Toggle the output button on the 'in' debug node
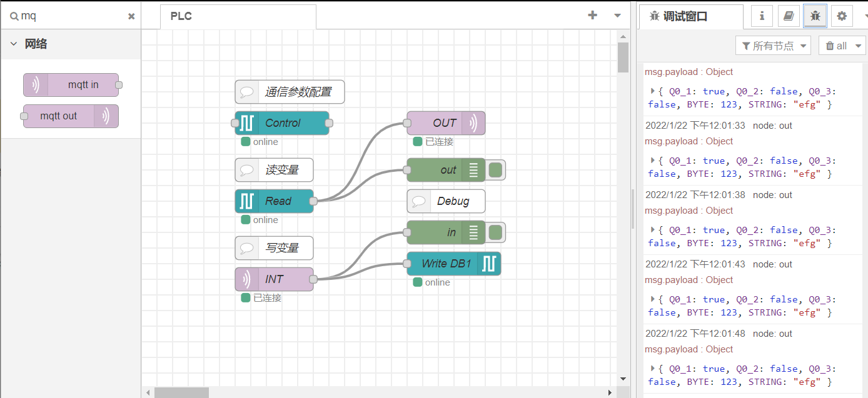Image resolution: width=868 pixels, height=398 pixels. [x=495, y=232]
